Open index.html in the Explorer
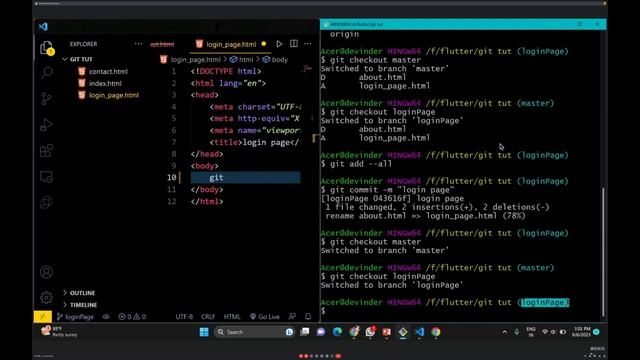Viewport: 640px width, 360px height. pyautogui.click(x=105, y=83)
